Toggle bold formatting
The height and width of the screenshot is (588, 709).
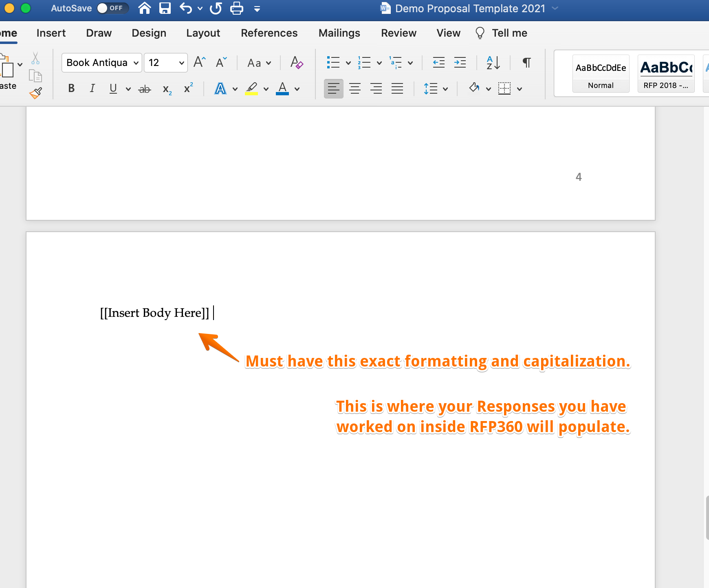pos(71,88)
